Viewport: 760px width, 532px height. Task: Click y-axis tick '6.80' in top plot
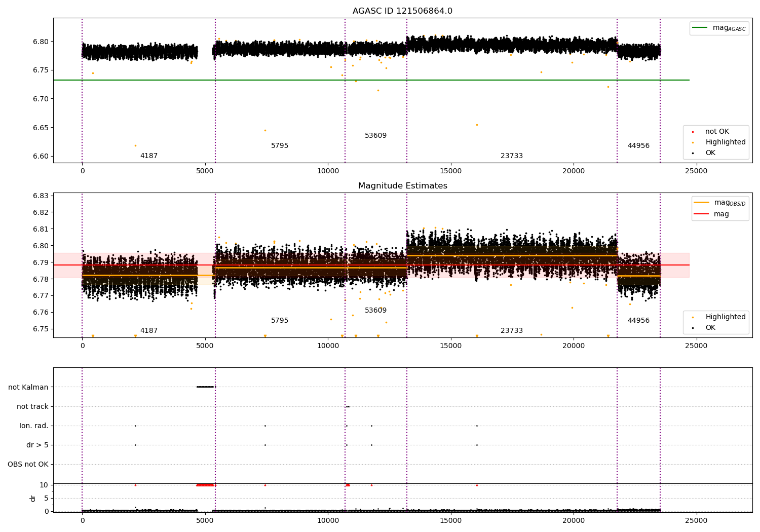(40, 42)
